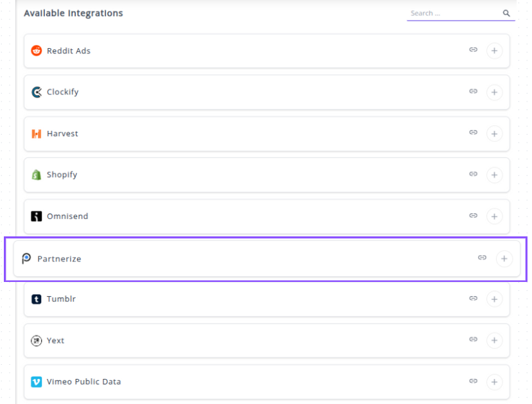The image size is (532, 404).
Task: Add the Shopify integration
Action: [494, 175]
